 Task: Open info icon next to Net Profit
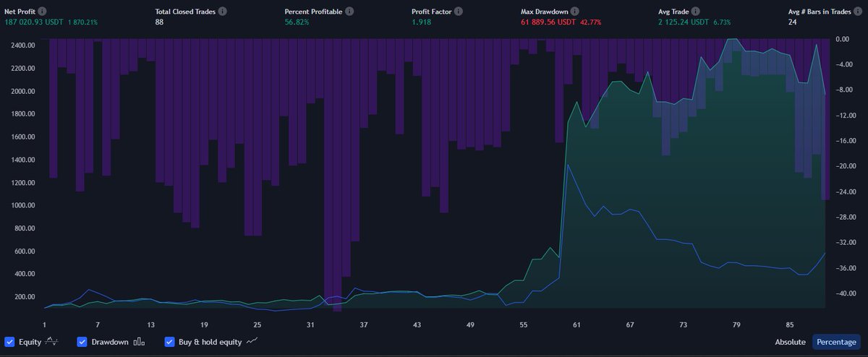tap(42, 12)
